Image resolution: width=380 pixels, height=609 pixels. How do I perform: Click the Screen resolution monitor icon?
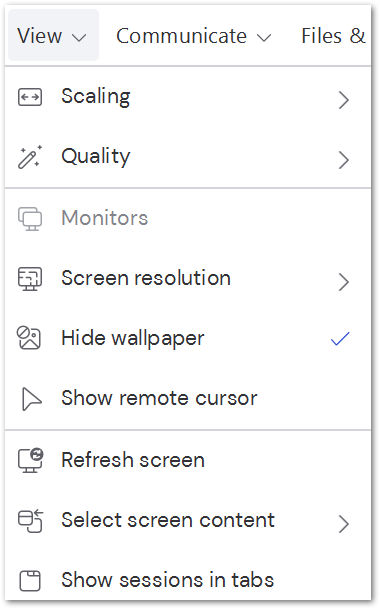click(30, 278)
